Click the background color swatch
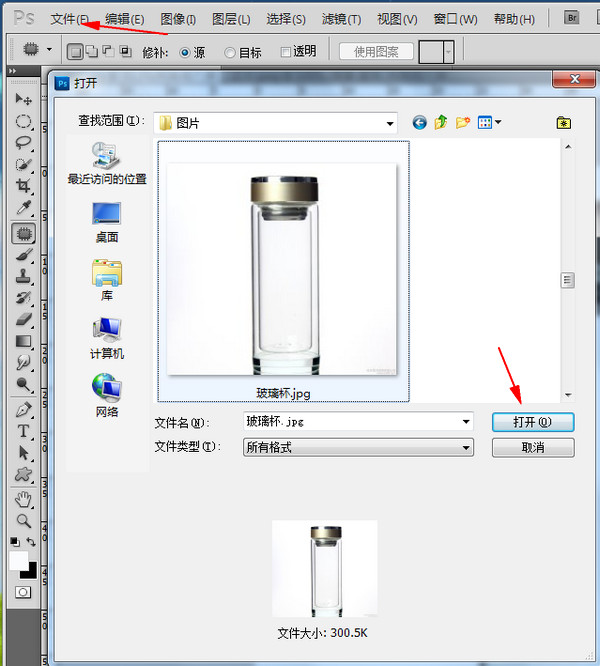Screen dimensions: 600x666 pyautogui.click(x=32, y=574)
